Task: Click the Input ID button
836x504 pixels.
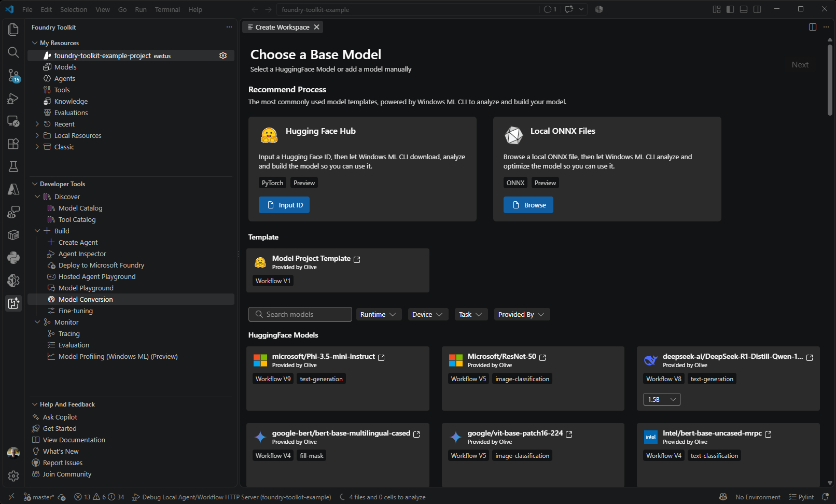Action: tap(284, 205)
